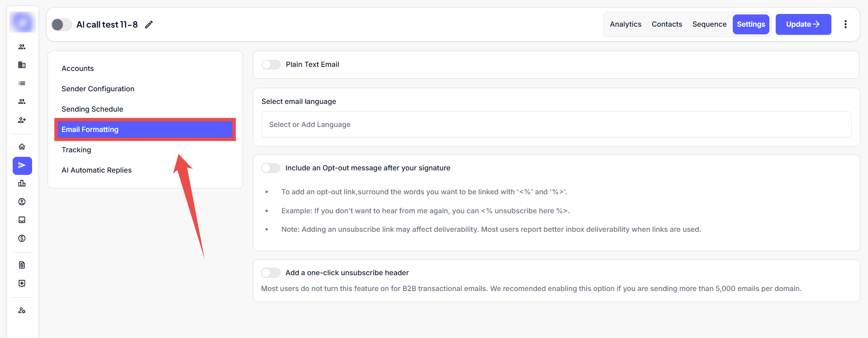This screenshot has width=868, height=338.
Task: Toggle the Opt-out message after signature switch
Action: tap(270, 168)
